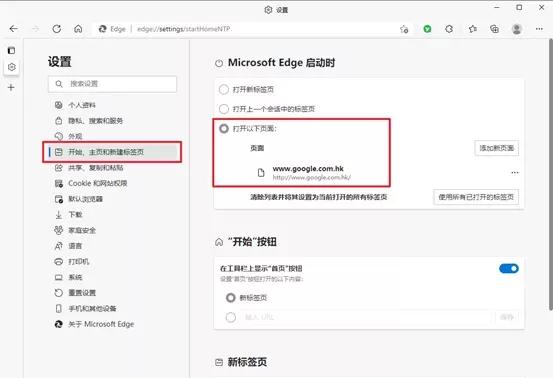Image resolution: width=553 pixels, height=378 pixels.
Task: Focus the 搜索设置 search field
Action: [x=112, y=84]
